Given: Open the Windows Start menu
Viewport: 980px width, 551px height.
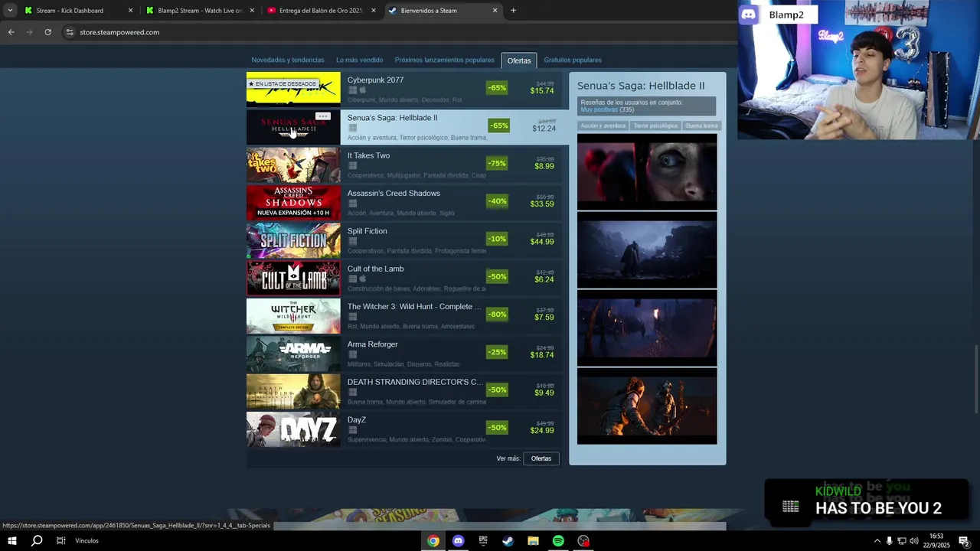Looking at the screenshot, I should (11, 541).
